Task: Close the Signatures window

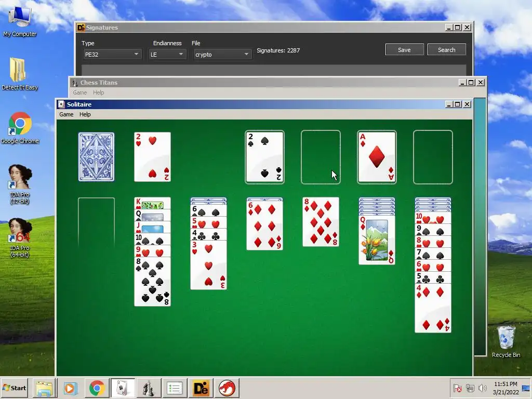Action: [467, 28]
